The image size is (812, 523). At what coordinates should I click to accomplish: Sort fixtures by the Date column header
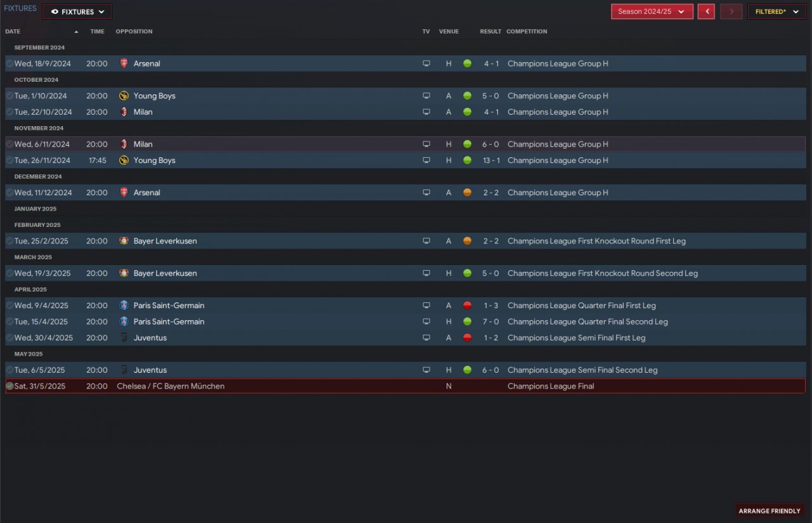[x=13, y=32]
